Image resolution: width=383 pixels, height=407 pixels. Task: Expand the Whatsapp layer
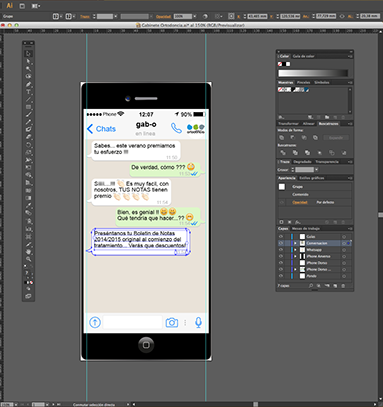click(295, 250)
